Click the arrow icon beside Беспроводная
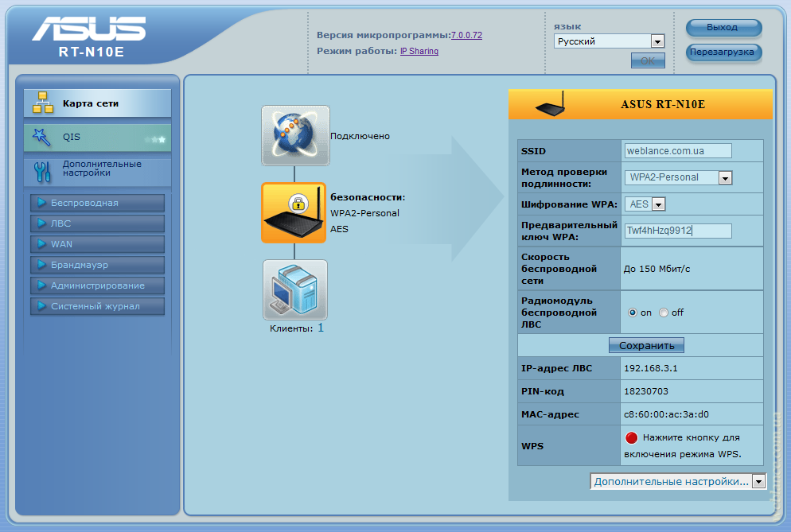This screenshot has width=791, height=532. (42, 203)
